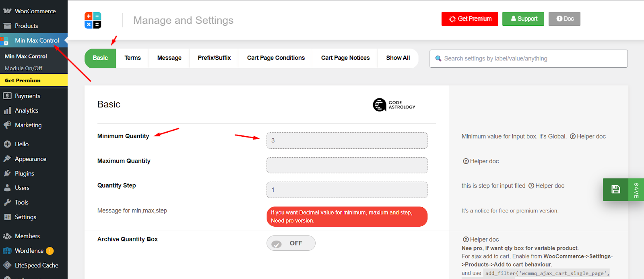Screen dimensions: 644x279
Task: Switch to the Message tab
Action: point(169,58)
